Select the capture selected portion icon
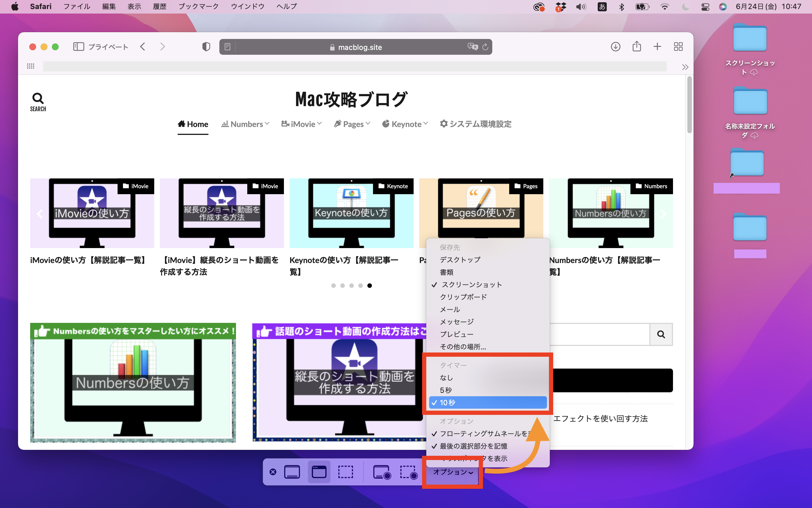 [x=346, y=472]
